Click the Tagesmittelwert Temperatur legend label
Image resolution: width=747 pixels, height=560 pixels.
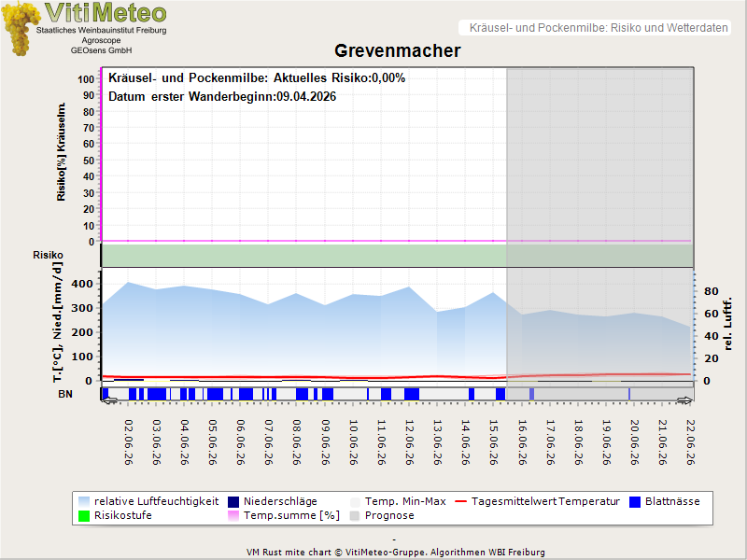[x=545, y=501]
